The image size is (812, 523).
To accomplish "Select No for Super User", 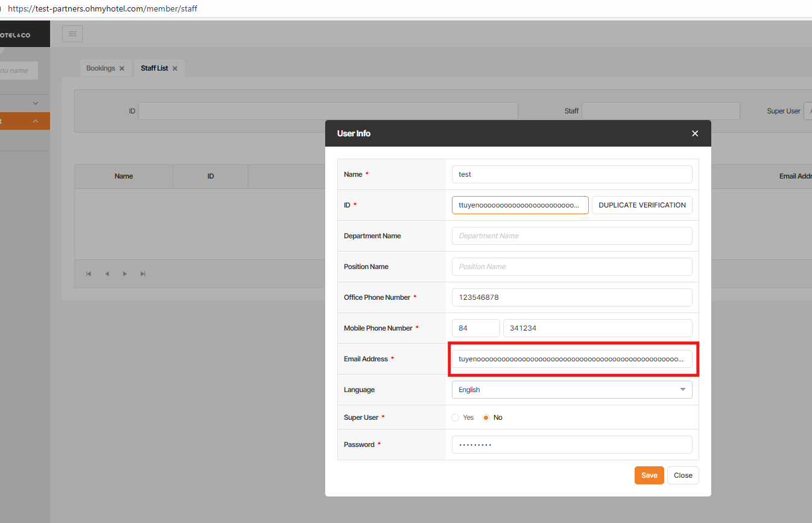I will [x=486, y=417].
